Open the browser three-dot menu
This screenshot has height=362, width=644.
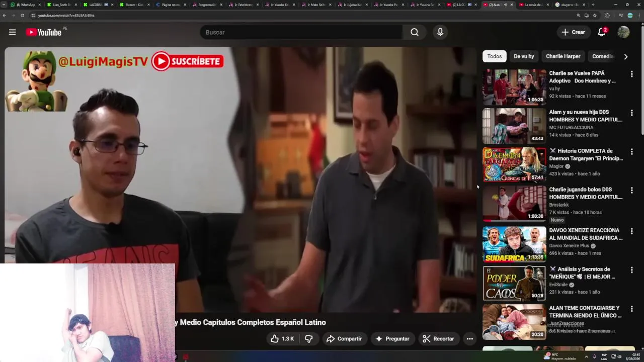click(x=639, y=16)
